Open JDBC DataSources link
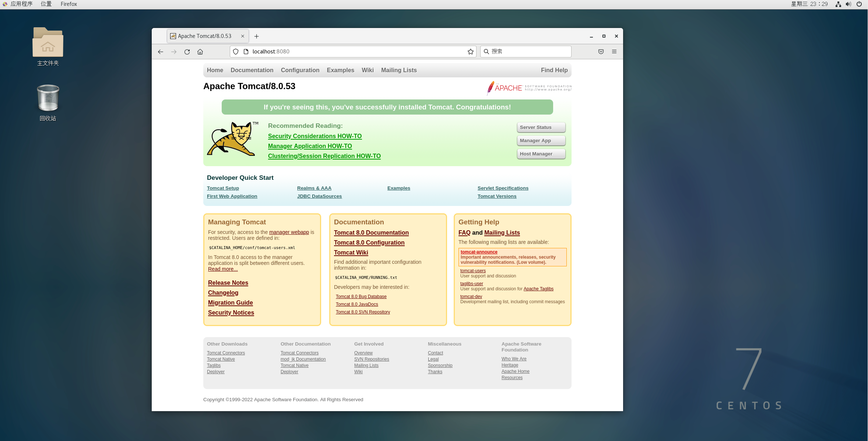 (x=319, y=196)
